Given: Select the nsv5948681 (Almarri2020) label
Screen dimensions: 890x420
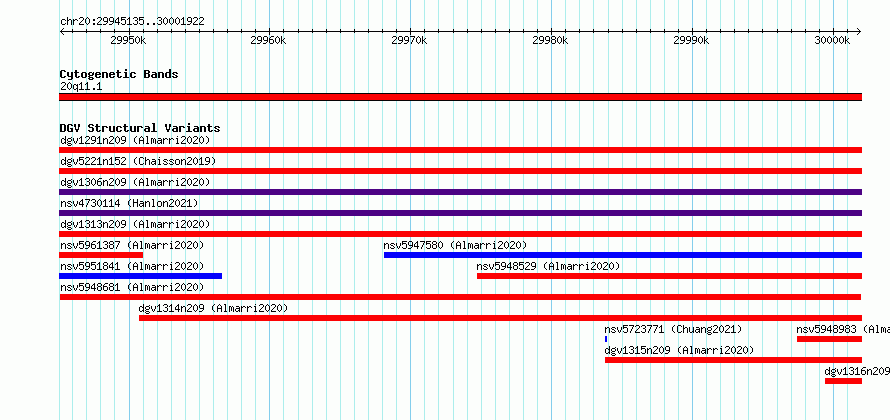Looking at the screenshot, I should [x=132, y=287].
